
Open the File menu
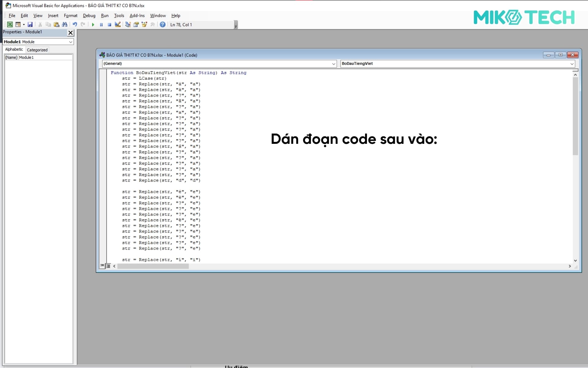12,16
